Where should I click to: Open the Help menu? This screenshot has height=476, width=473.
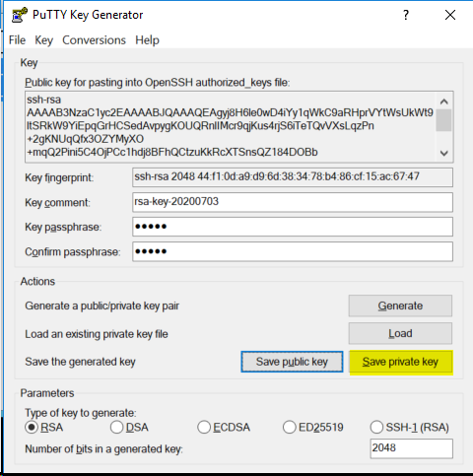tap(147, 40)
